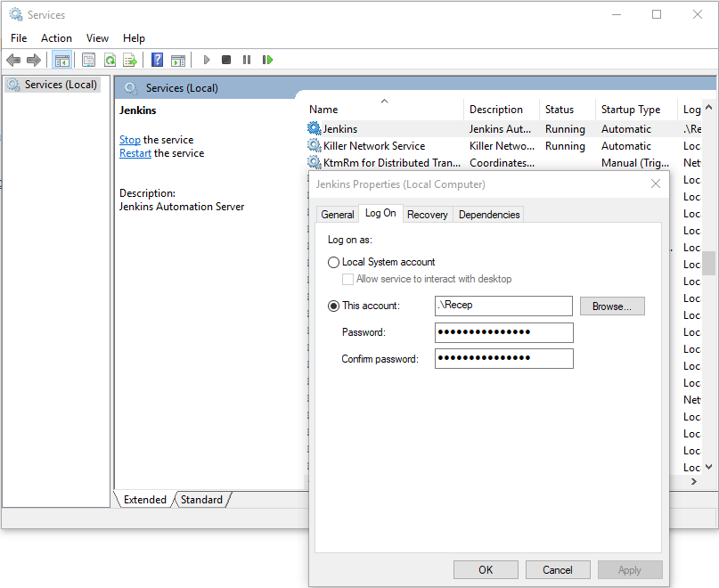Open Help using the Help toolbar icon

click(157, 60)
